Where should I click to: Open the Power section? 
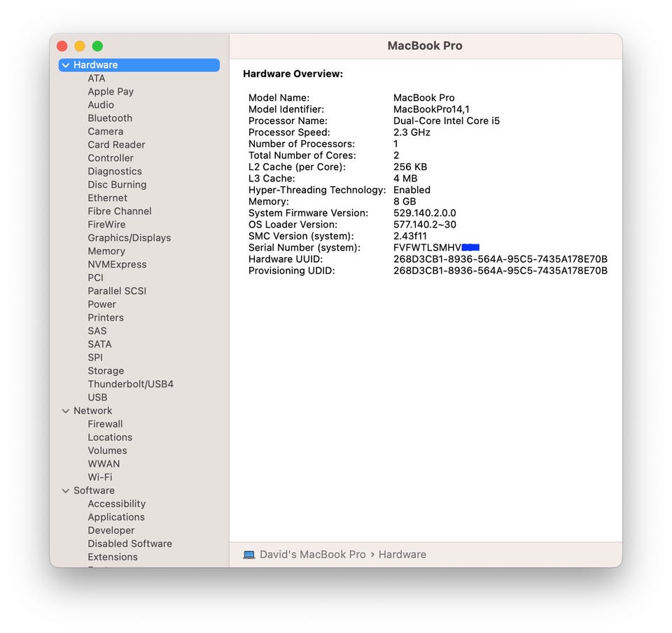pyautogui.click(x=101, y=305)
